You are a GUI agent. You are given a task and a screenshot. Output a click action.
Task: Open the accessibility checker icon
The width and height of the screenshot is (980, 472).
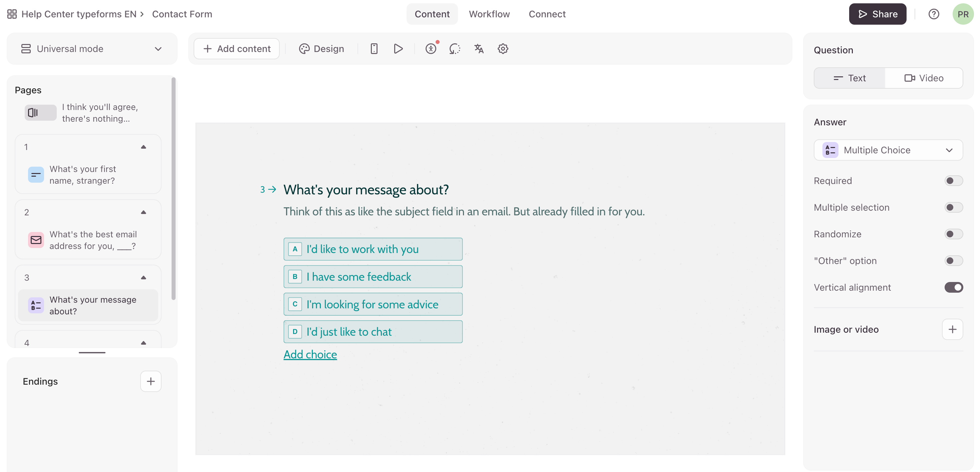click(x=431, y=49)
